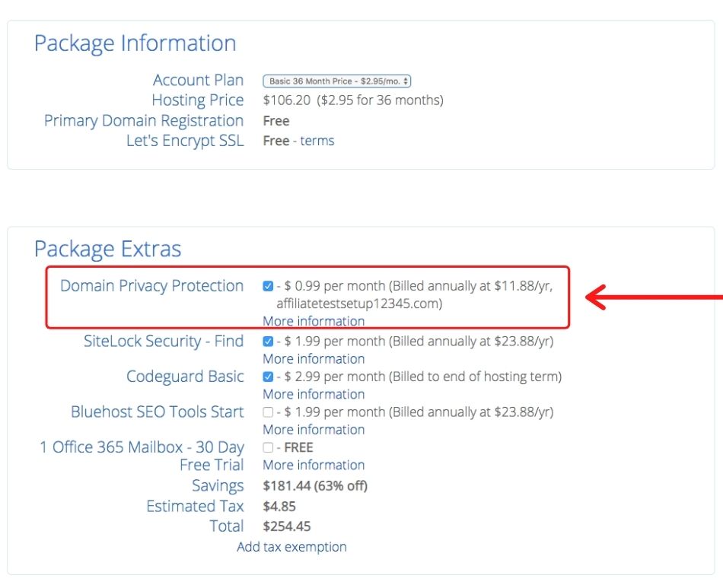The height and width of the screenshot is (588, 723).
Task: Uncheck SiteLock Security - Find checkbox
Action: (268, 342)
